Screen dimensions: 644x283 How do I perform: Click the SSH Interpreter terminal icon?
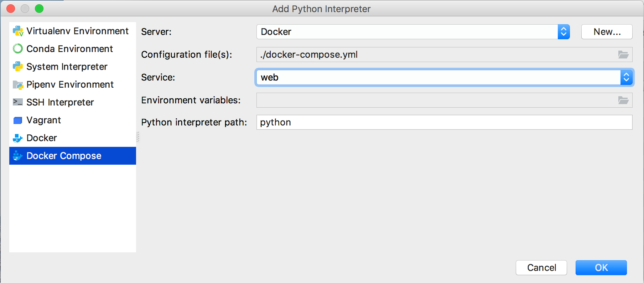(x=18, y=102)
